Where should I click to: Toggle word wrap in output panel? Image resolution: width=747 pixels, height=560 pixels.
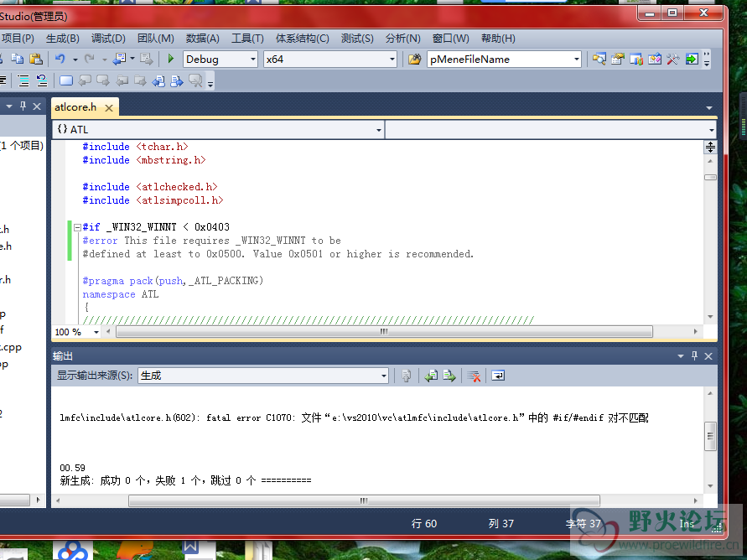(x=498, y=376)
